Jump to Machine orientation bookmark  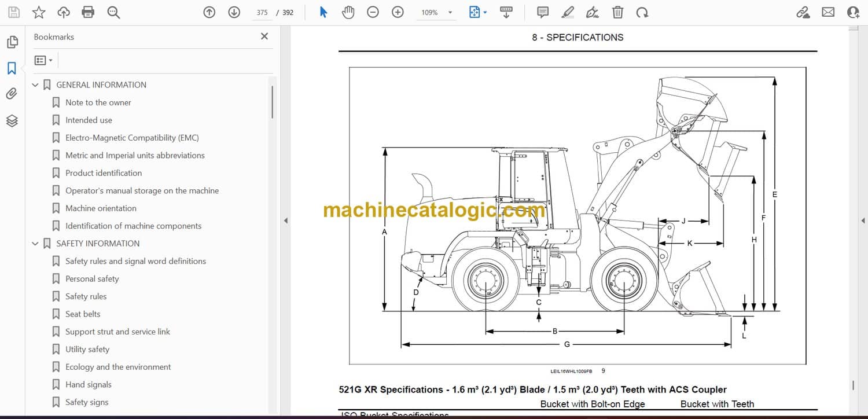[x=101, y=208]
